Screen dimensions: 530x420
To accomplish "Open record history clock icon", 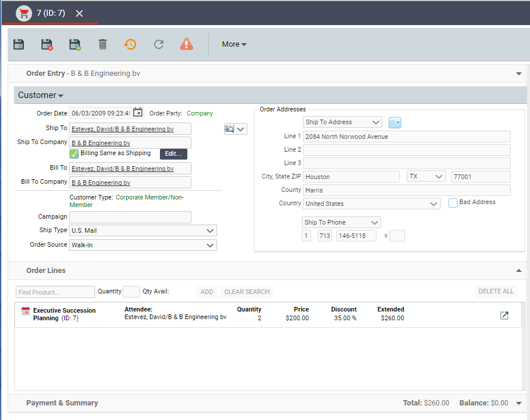I will tap(130, 44).
